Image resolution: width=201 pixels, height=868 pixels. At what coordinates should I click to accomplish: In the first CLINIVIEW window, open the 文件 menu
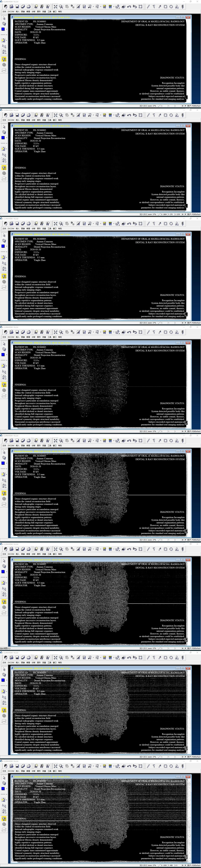[x=4, y=12]
